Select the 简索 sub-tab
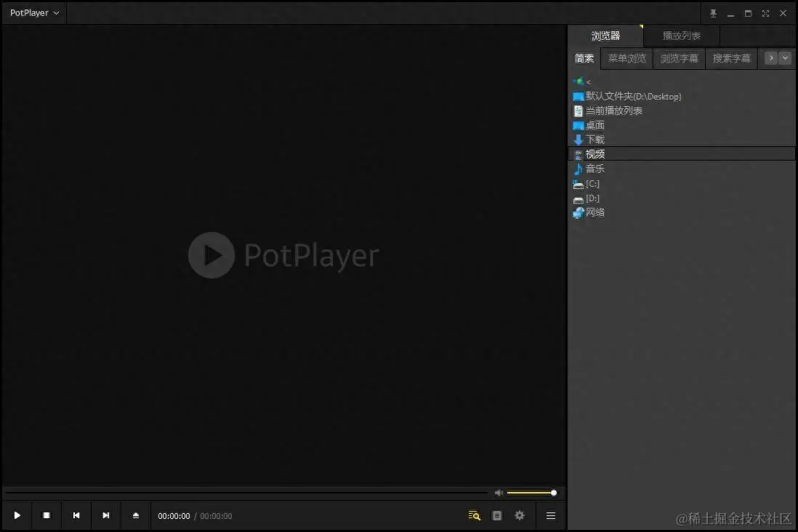The width and height of the screenshot is (798, 532). coord(584,59)
